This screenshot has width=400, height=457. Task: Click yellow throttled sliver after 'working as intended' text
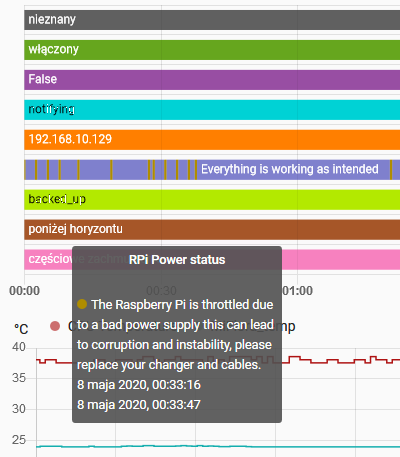point(391,170)
